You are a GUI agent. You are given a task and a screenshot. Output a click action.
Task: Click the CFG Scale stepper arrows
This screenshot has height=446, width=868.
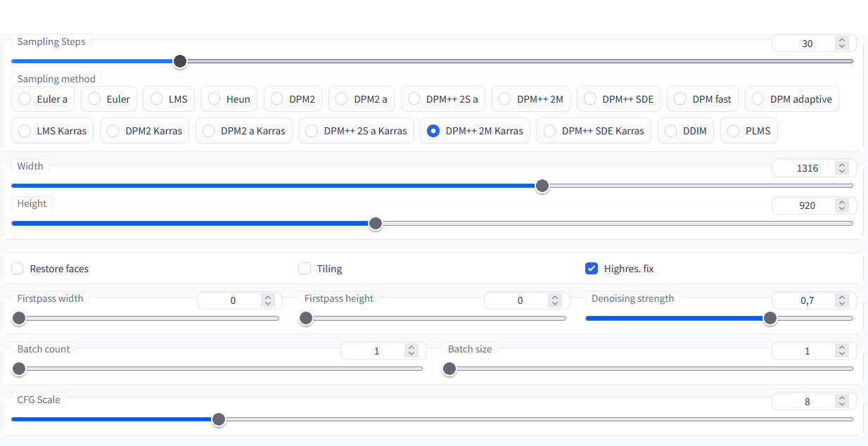point(841,402)
